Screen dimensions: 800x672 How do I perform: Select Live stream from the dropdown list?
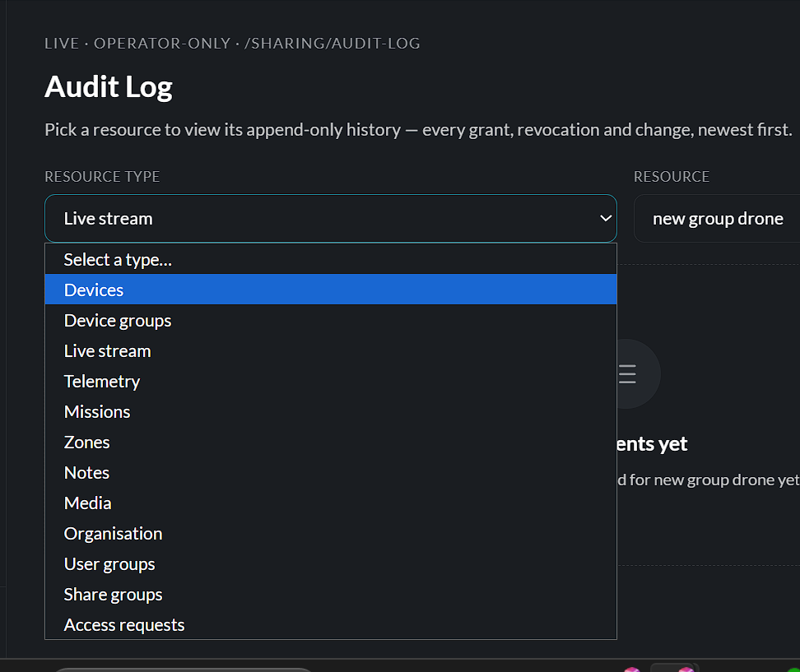pos(331,350)
